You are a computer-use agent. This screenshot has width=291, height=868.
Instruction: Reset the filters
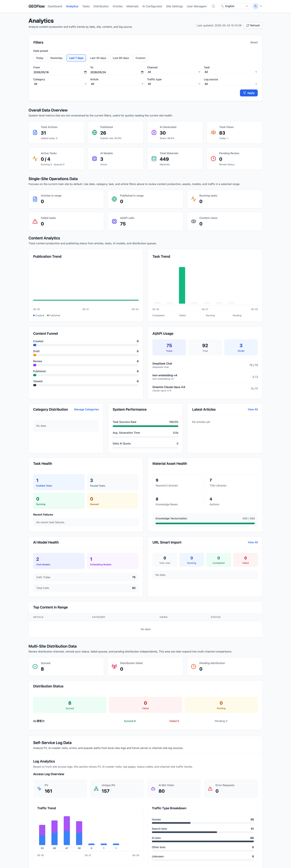click(x=254, y=42)
